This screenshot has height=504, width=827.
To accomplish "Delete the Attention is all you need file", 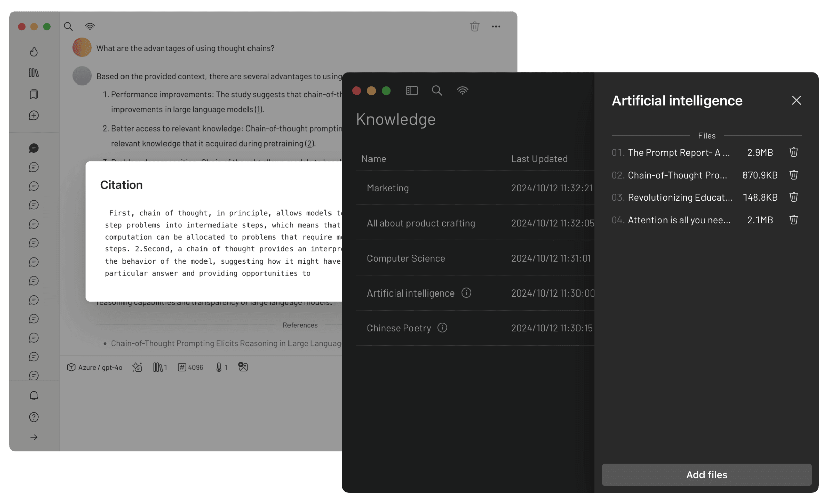I will coord(793,220).
